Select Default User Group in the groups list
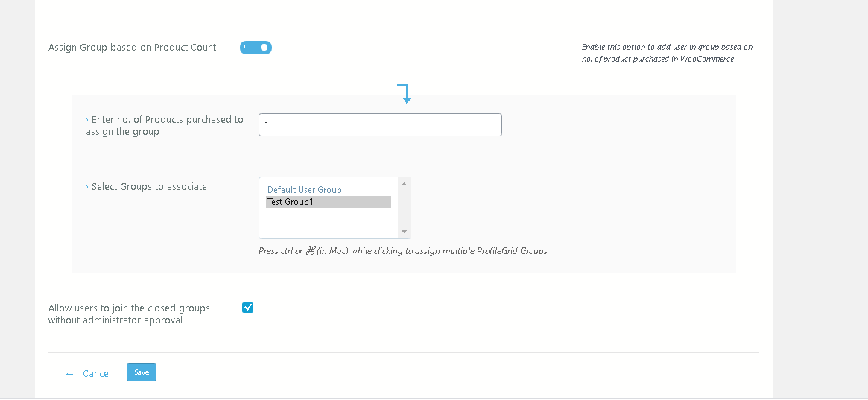868x400 pixels. [304, 190]
